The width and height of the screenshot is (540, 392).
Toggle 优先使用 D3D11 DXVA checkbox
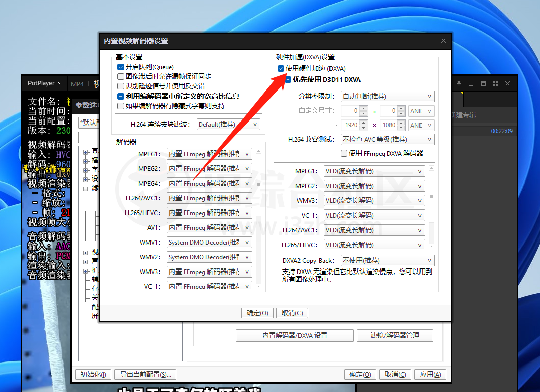(288, 80)
